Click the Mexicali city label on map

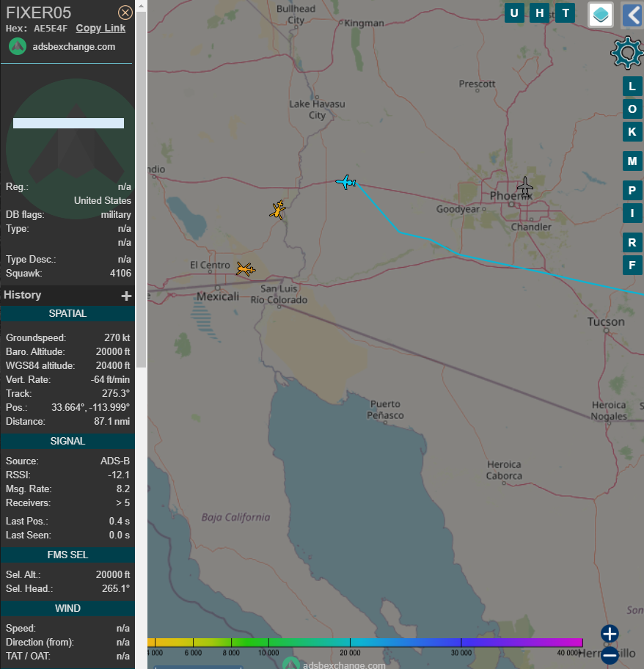point(218,296)
